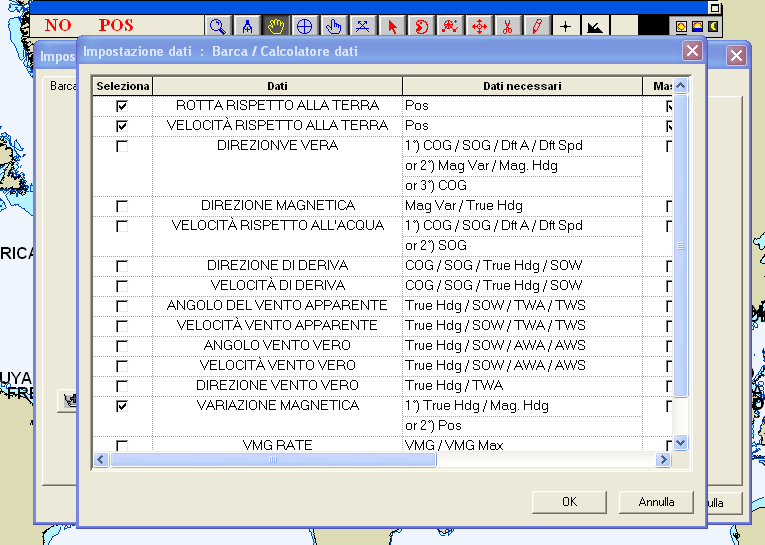The height and width of the screenshot is (545, 765).
Task: Select the red four-arrow move tool
Action: point(479,26)
